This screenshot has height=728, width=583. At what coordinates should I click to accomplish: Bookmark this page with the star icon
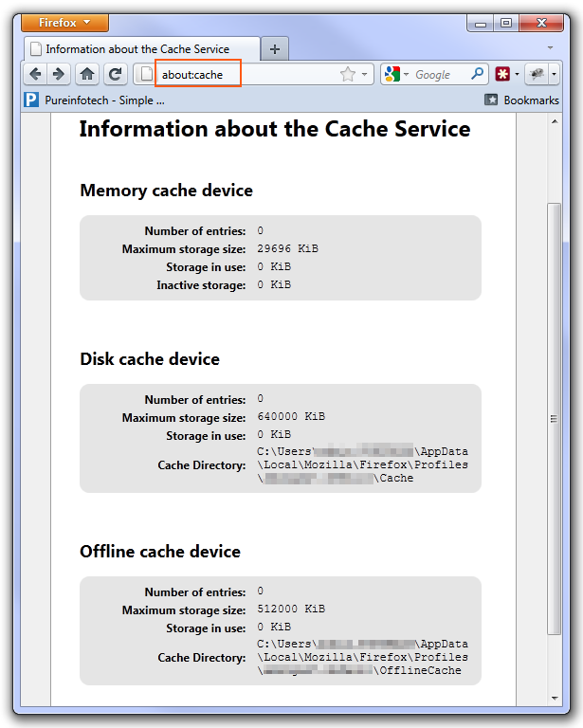tap(348, 74)
